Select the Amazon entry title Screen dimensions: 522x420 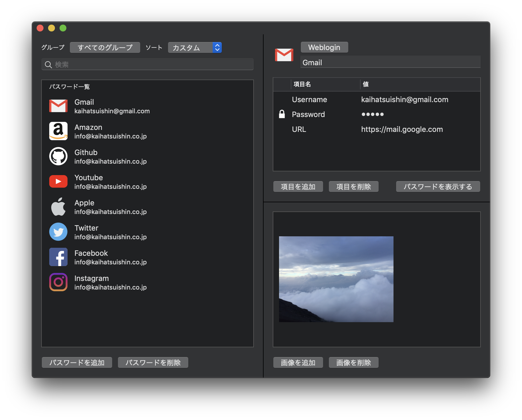[88, 127]
